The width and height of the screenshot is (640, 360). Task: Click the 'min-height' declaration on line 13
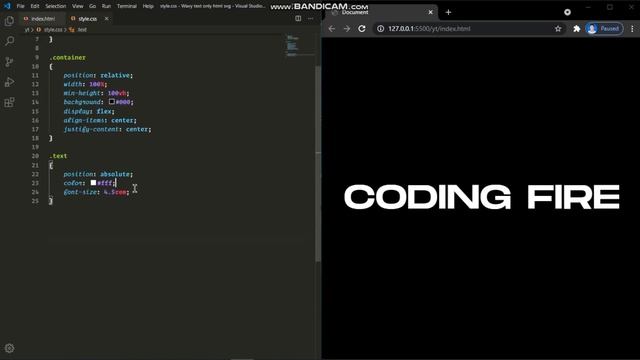(x=96, y=93)
